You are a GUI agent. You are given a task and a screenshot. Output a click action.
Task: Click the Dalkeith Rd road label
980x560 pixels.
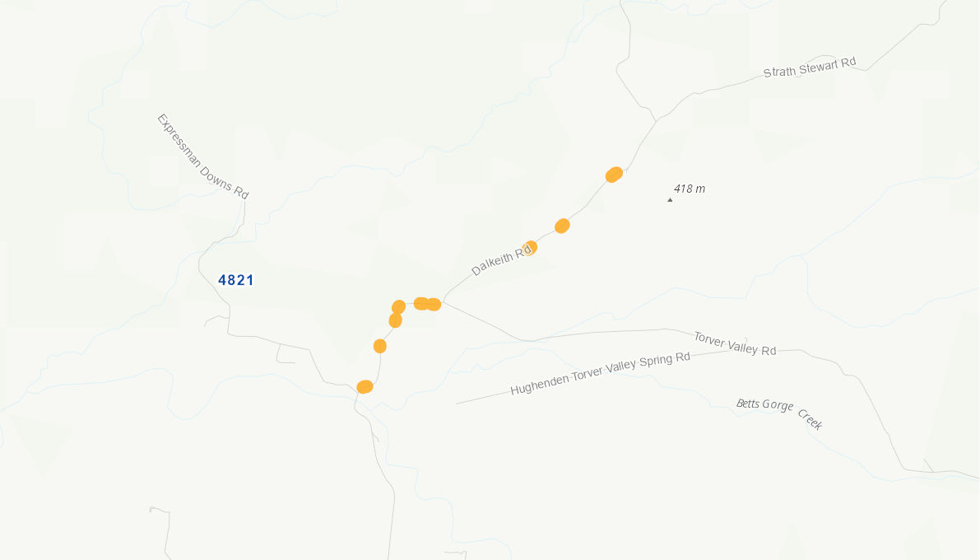[x=500, y=261]
